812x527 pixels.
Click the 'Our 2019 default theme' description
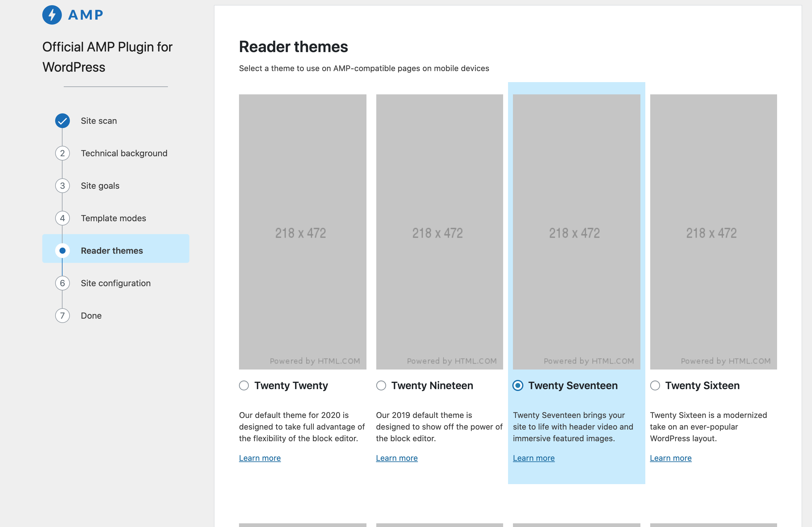click(x=439, y=427)
